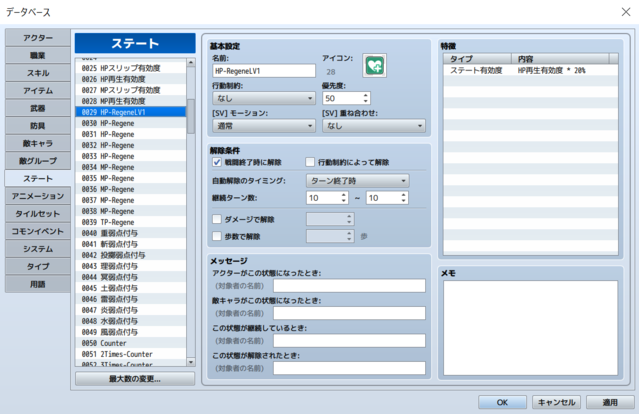Open the state icon picker

(x=374, y=65)
